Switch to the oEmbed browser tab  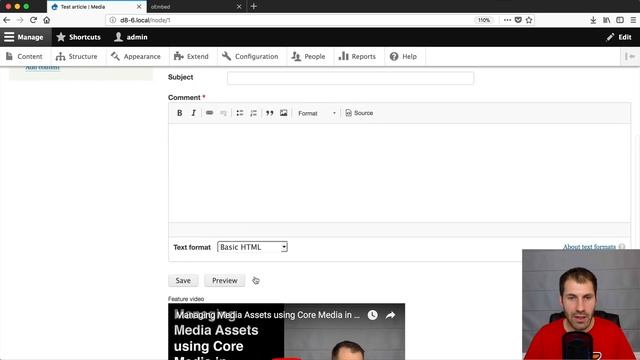(x=195, y=7)
